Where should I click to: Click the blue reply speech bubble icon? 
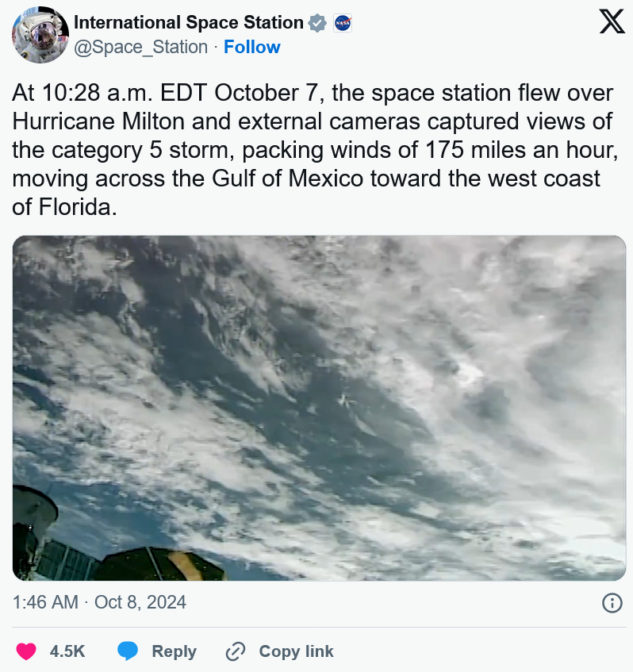pos(128,651)
